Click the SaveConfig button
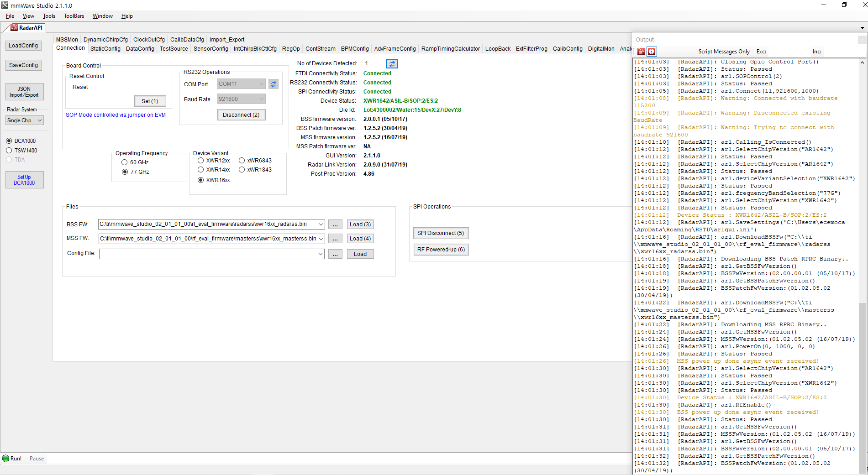The height and width of the screenshot is (475, 868). [23, 65]
